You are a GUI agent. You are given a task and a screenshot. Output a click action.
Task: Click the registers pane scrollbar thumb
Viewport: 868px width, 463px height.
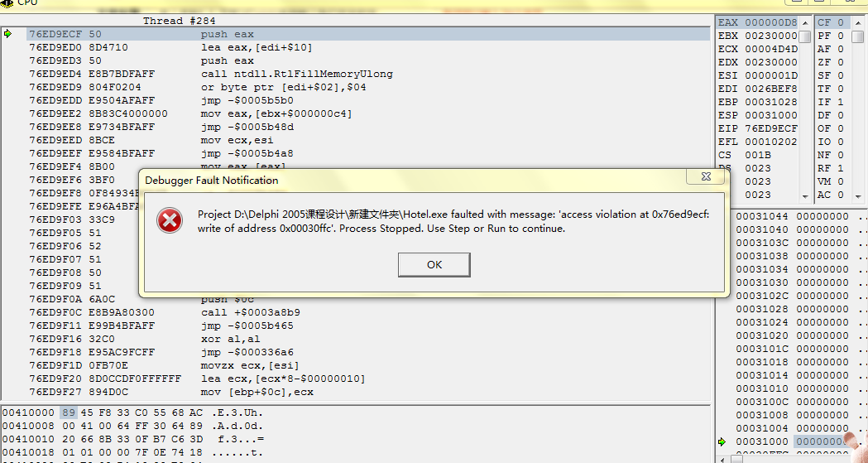pyautogui.click(x=805, y=36)
